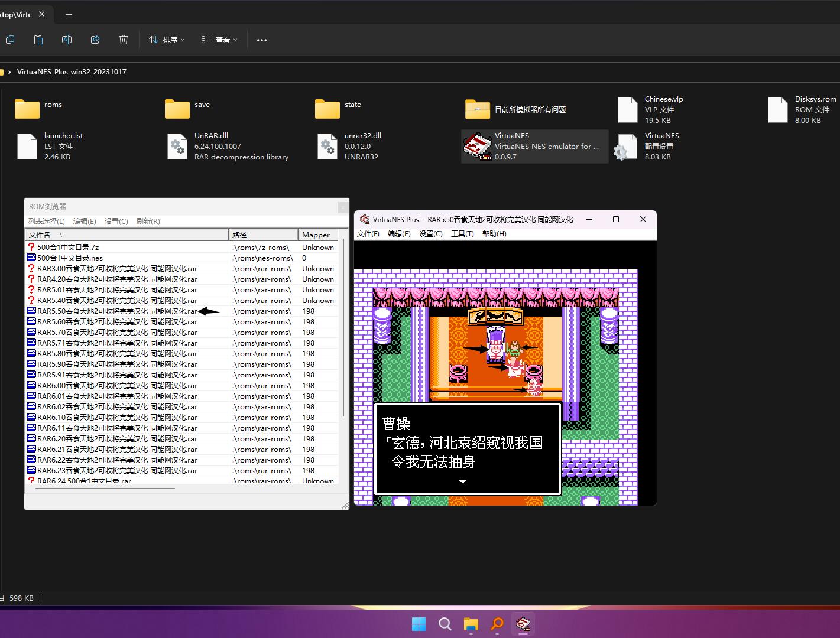840x638 pixels.
Task: Sort ROM list by 路径 column
Action: tap(263, 235)
